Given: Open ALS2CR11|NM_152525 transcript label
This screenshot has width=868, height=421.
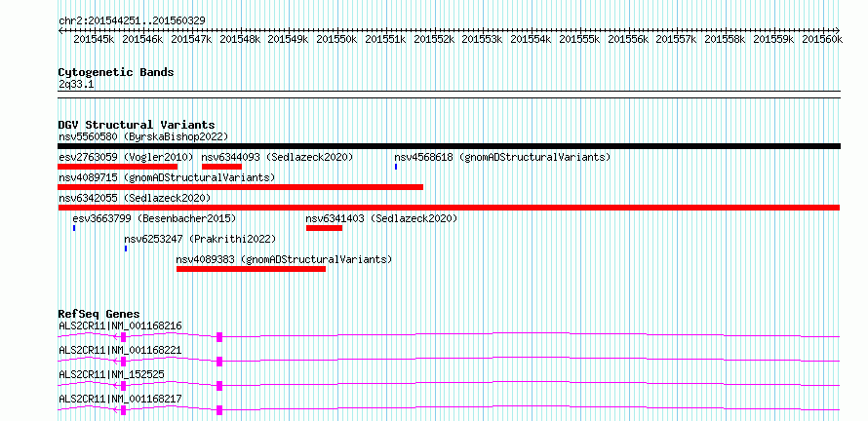Looking at the screenshot, I should point(111,374).
